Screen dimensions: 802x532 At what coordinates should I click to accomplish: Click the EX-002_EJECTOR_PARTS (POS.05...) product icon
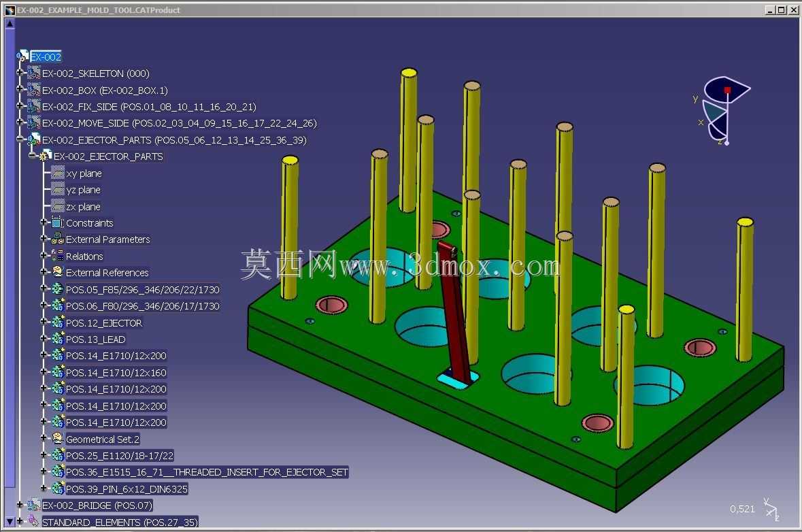tap(34, 139)
